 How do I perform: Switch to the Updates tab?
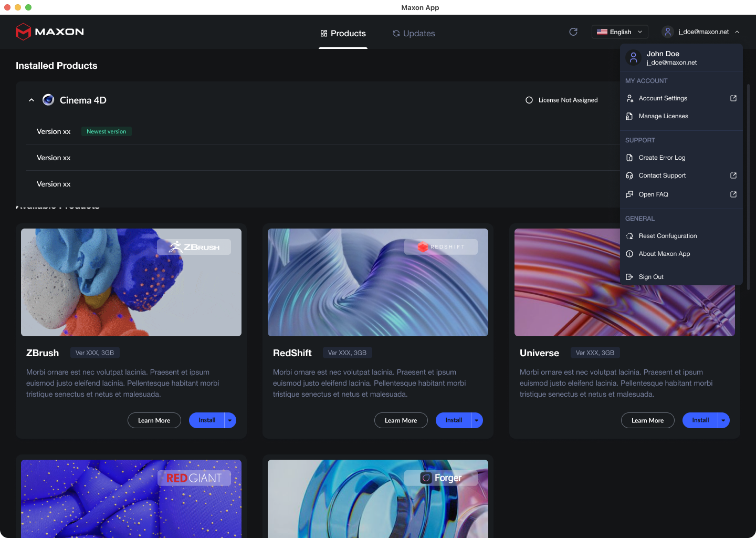(x=414, y=34)
